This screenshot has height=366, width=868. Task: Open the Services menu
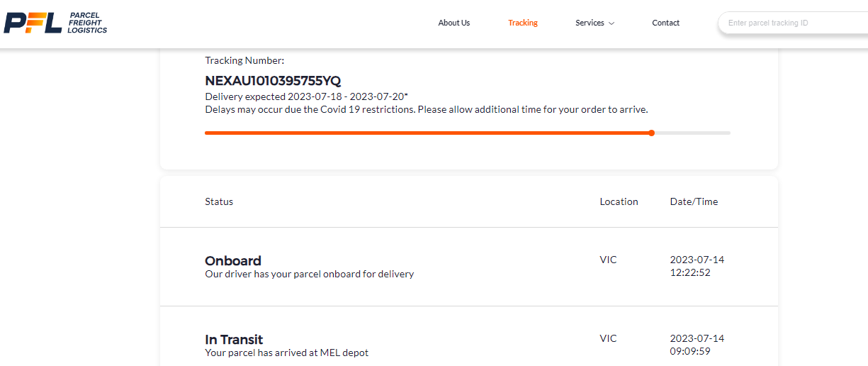click(x=590, y=23)
